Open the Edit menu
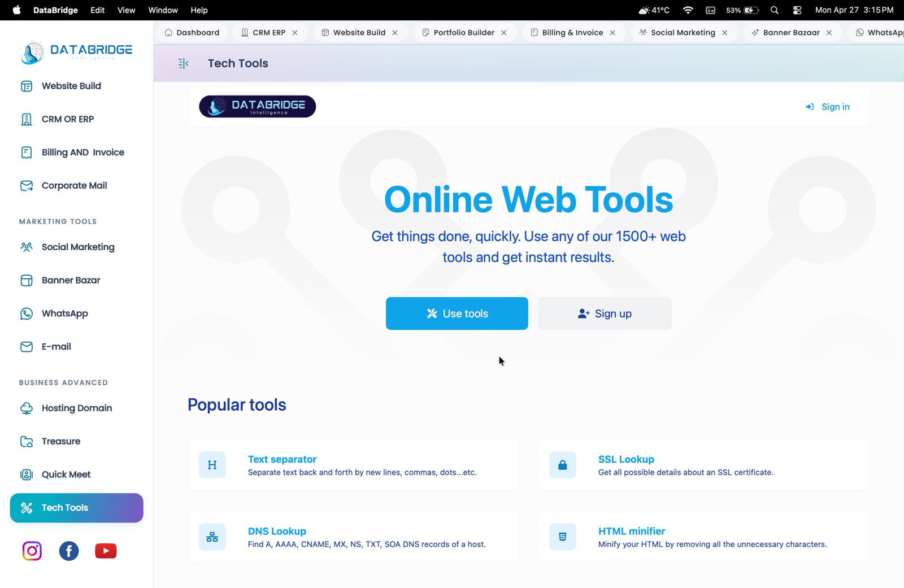 point(97,10)
